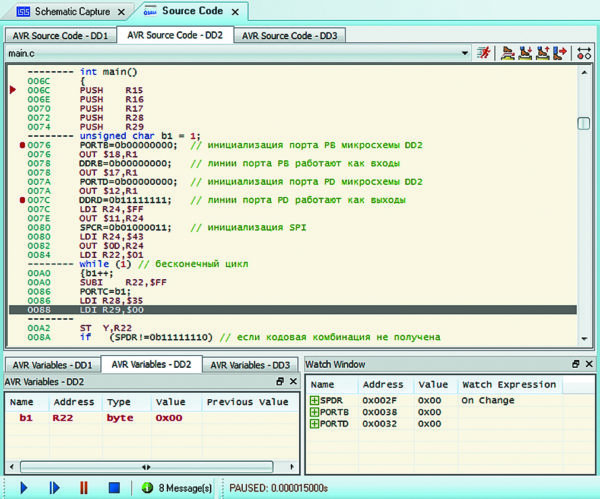The image size is (600, 499).
Task: Select AVR Source Code - DD2 tab
Action: 175,35
